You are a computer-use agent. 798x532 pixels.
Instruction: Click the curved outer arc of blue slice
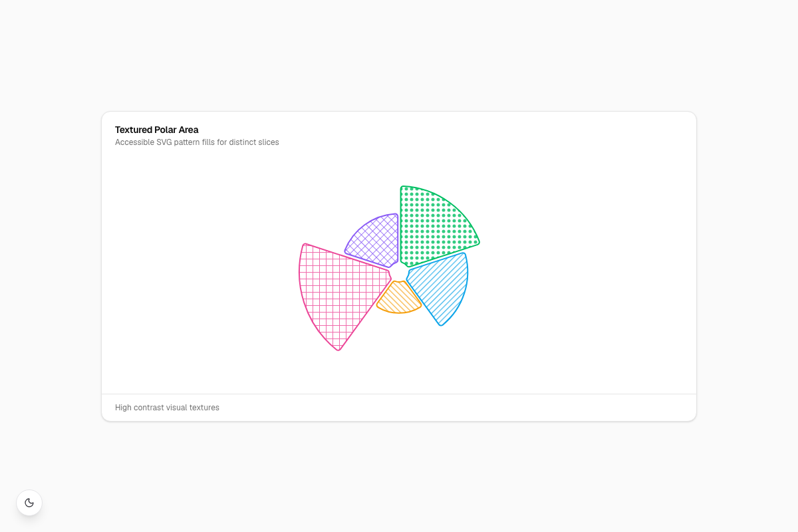point(464,293)
